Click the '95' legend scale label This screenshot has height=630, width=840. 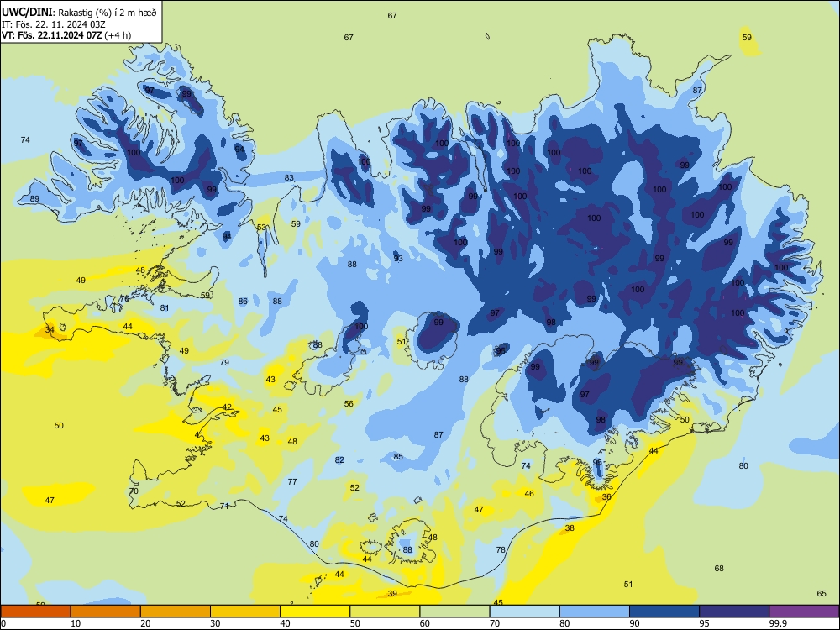705,623
